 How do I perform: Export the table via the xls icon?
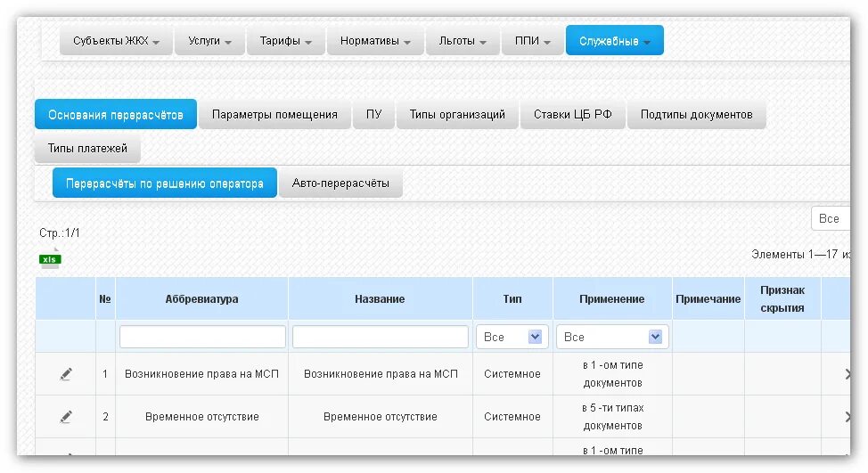pos(50,259)
